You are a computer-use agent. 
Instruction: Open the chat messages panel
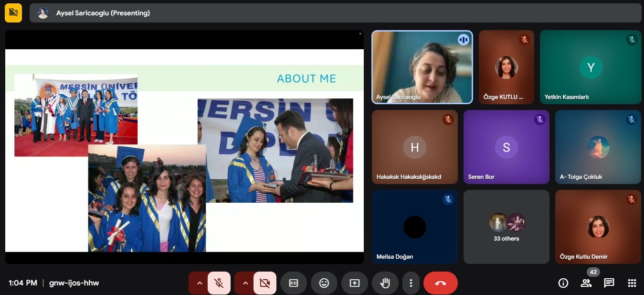tap(609, 283)
